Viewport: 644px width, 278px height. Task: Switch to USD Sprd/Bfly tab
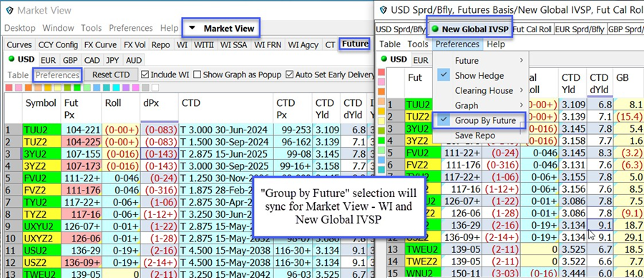(401, 29)
